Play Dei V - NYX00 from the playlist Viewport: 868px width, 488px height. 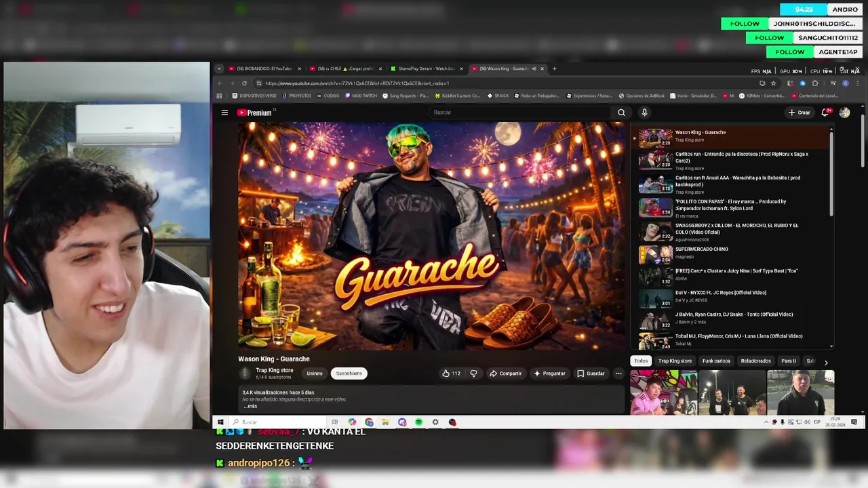click(x=732, y=298)
